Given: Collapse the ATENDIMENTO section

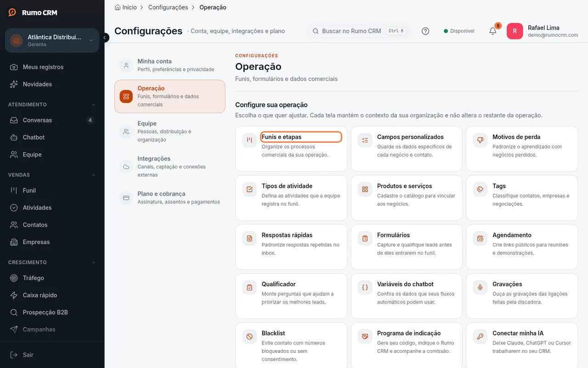Looking at the screenshot, I should point(94,104).
